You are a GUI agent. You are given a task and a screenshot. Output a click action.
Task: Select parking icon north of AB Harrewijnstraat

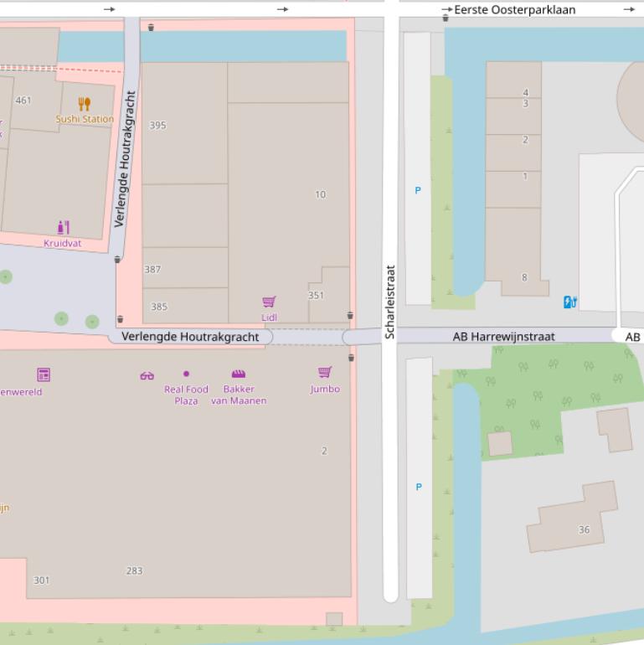[418, 191]
